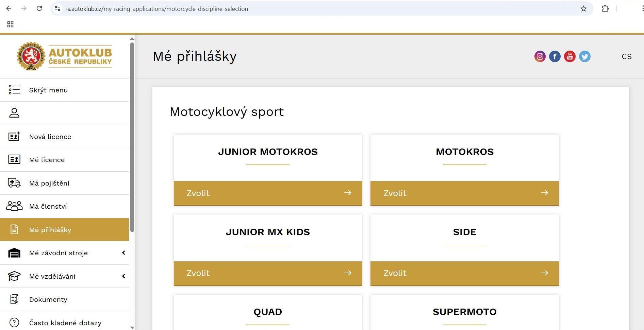Open the CS language selector
Viewport: 644px width, 330px height.
click(x=627, y=56)
